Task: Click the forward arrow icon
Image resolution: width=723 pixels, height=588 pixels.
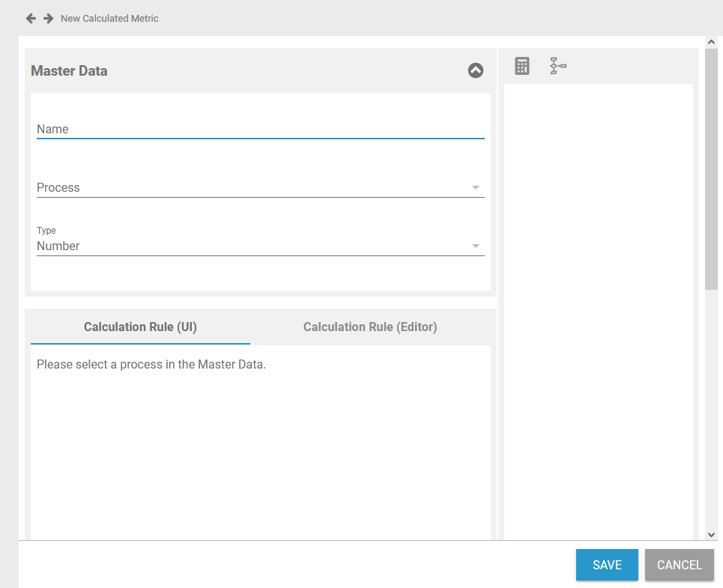Action: pyautogui.click(x=49, y=18)
